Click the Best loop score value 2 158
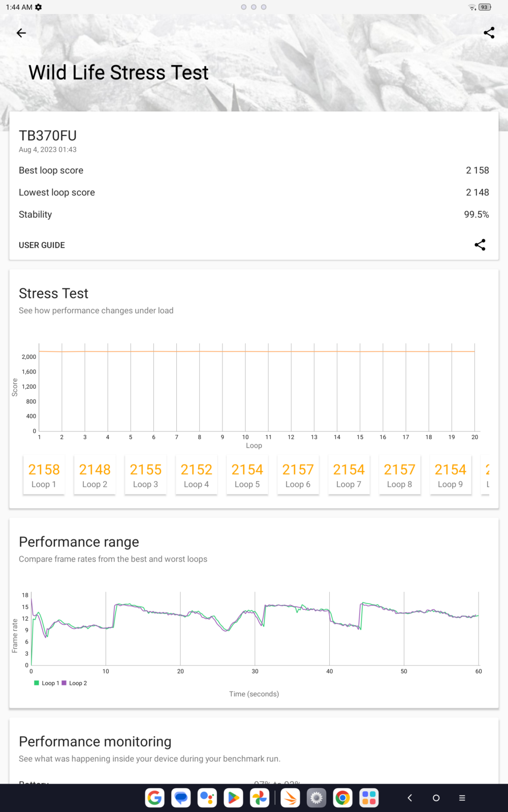Screen dimensions: 508x812 (478, 171)
